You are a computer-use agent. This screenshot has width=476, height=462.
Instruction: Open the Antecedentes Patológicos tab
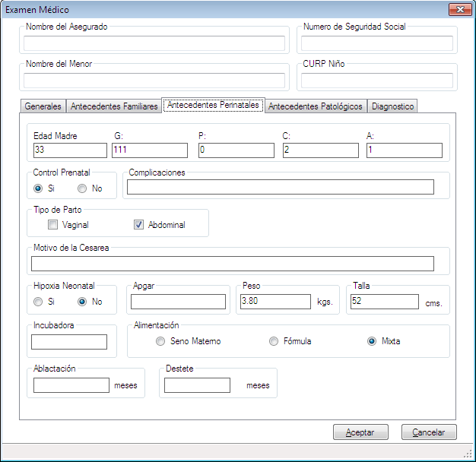[x=316, y=106]
